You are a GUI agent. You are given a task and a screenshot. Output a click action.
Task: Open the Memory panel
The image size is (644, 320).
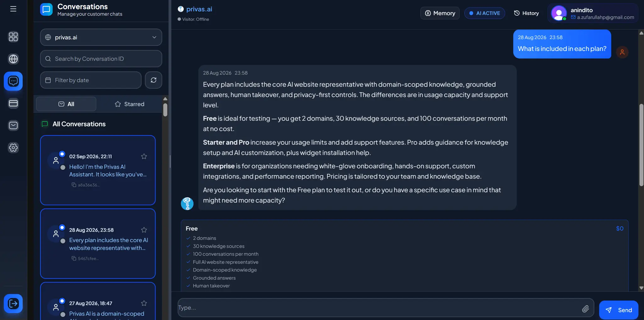(440, 13)
